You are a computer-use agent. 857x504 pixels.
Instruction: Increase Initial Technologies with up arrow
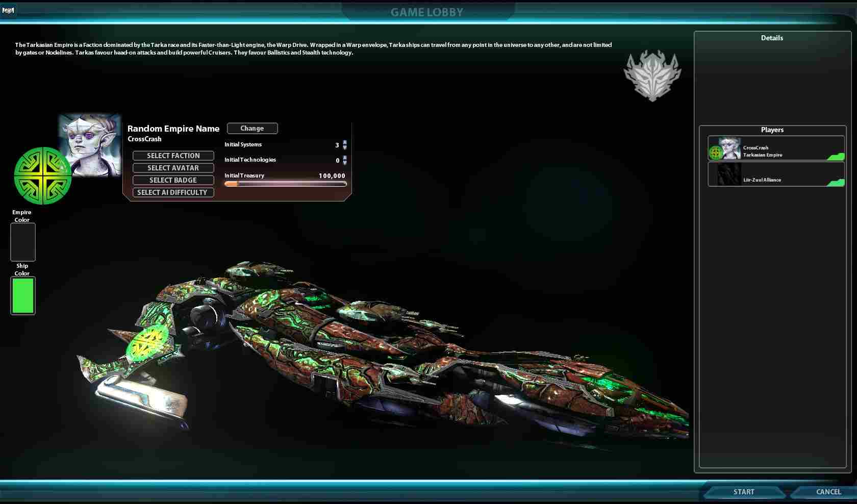pyautogui.click(x=345, y=158)
